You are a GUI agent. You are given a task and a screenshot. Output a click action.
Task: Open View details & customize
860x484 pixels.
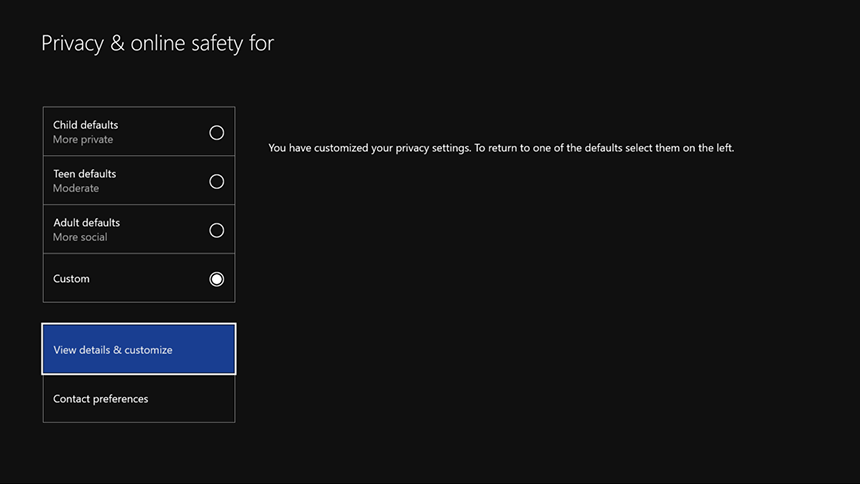click(139, 349)
